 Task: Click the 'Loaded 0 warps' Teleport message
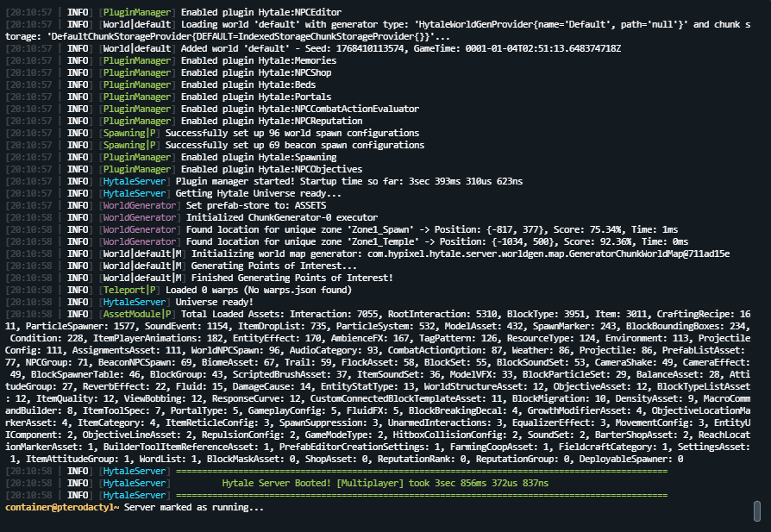(x=259, y=291)
